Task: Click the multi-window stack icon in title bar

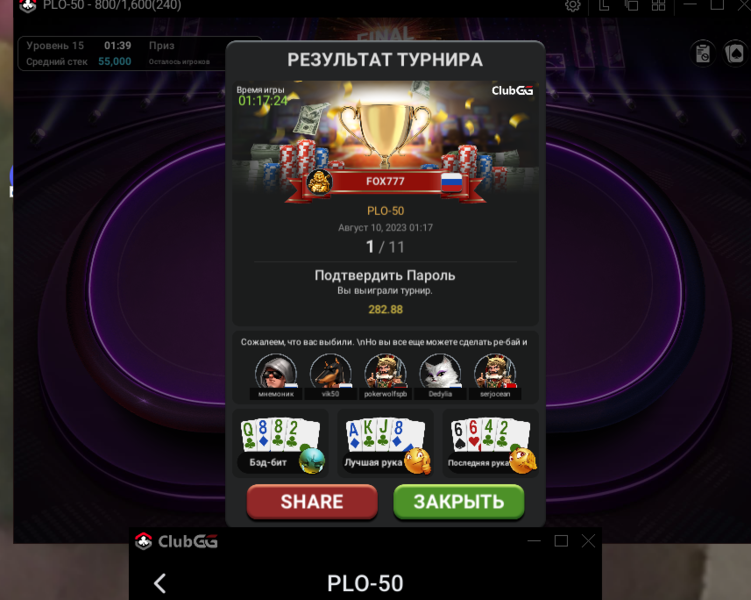Action: coord(632,5)
